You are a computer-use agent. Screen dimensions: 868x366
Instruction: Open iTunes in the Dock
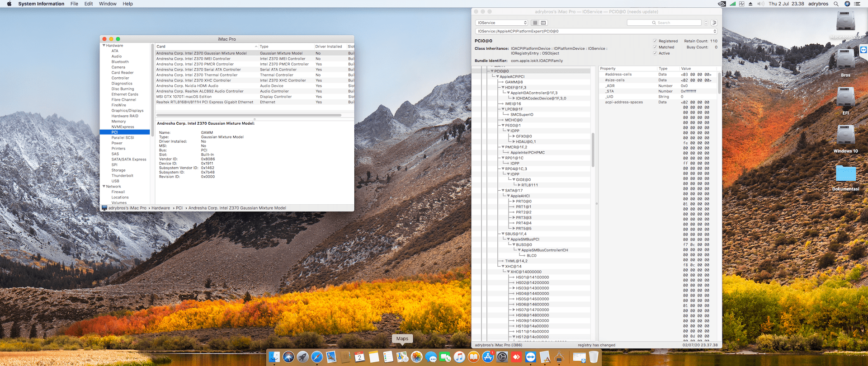coord(459,357)
